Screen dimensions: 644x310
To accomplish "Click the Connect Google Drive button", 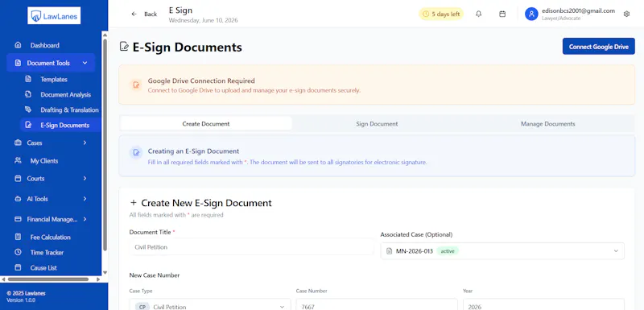I will [598, 47].
